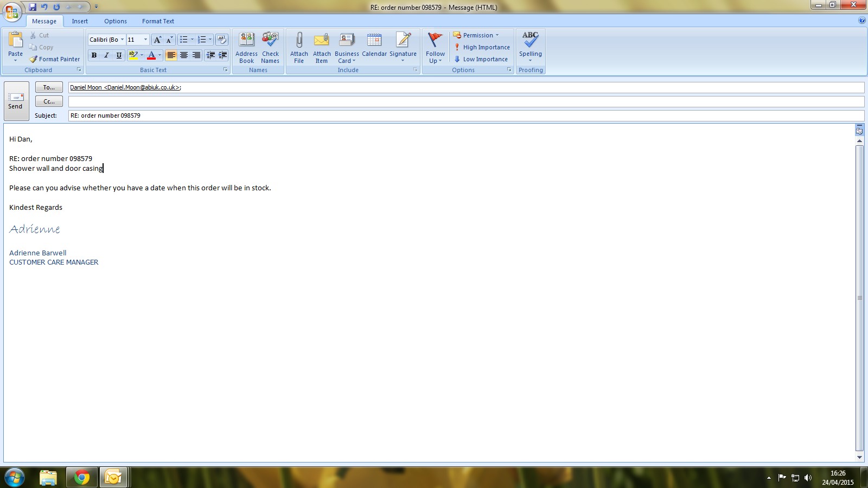Apply the red font color
This screenshot has height=488, width=868.
(151, 55)
